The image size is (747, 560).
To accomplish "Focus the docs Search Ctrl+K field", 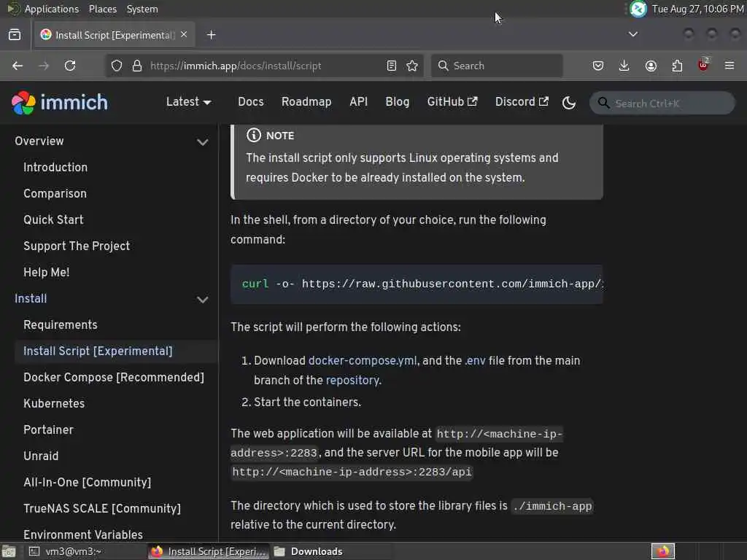I will point(662,103).
